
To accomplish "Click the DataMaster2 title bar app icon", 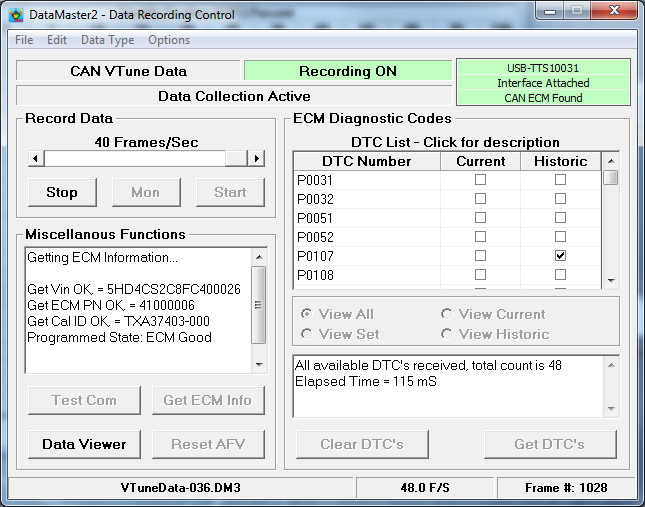I will pos(16,15).
